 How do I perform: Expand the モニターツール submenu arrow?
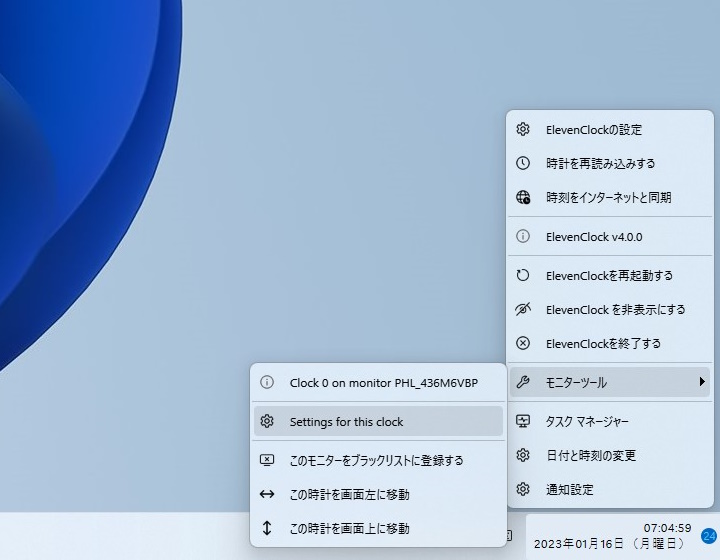tap(702, 381)
